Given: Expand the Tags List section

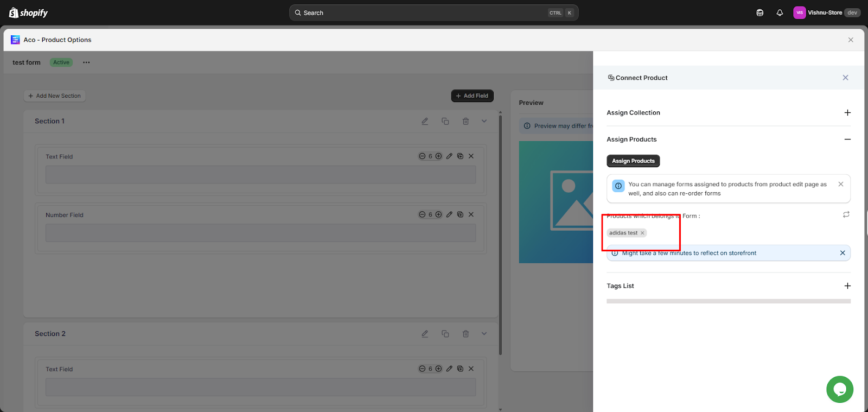Looking at the screenshot, I should (x=847, y=286).
